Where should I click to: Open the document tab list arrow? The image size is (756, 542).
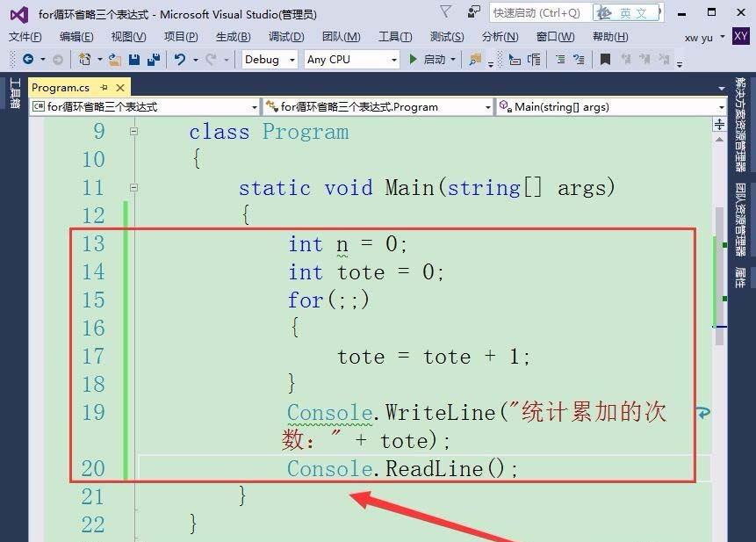point(722,88)
